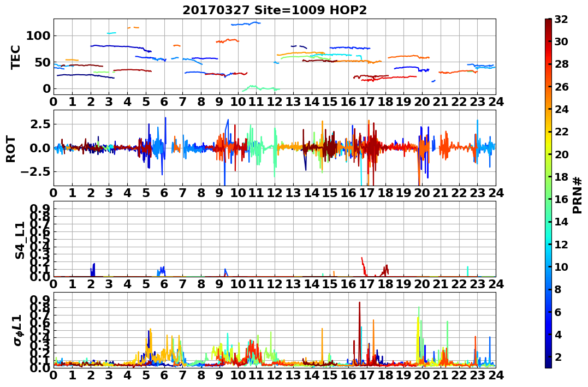This screenshot has width=588, height=387.
Task: Click the TEC y-axis label
Action: (15, 57)
